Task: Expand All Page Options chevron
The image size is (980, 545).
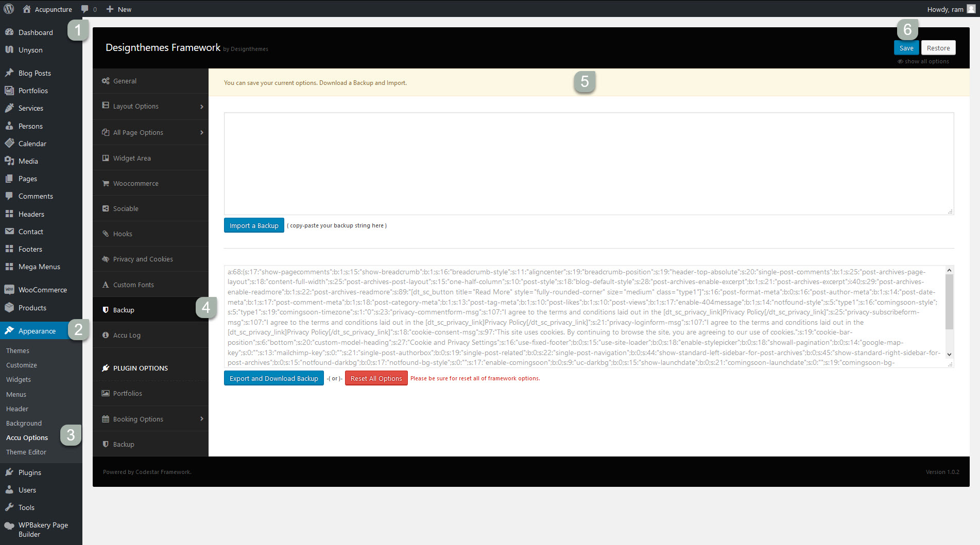Action: [201, 132]
